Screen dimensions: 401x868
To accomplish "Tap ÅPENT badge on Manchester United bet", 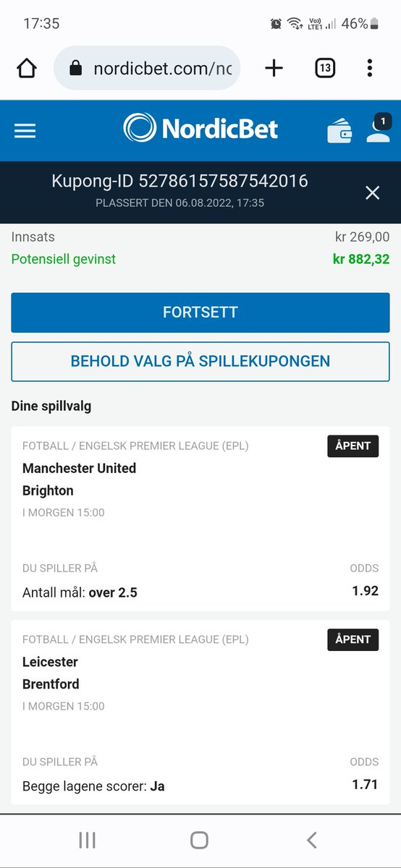I will coord(353,446).
